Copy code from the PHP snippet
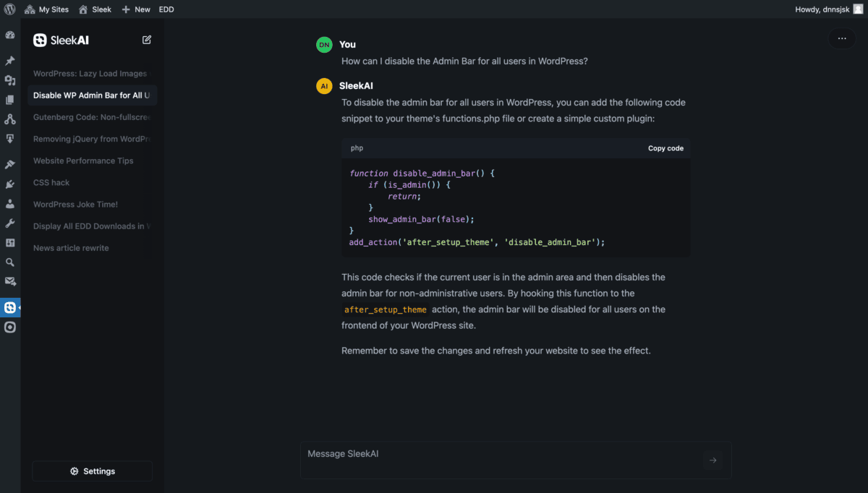 point(665,148)
